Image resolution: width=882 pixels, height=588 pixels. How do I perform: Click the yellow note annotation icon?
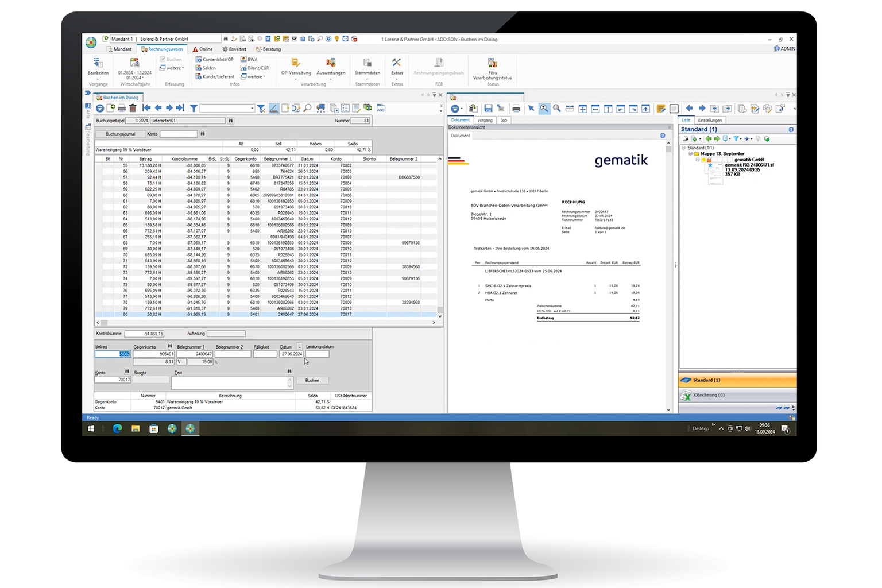[661, 109]
